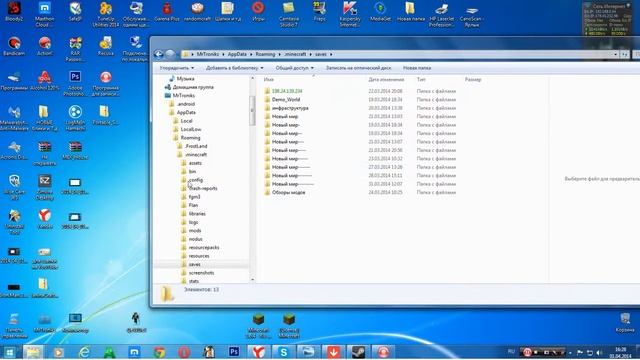Sort by Размер column header
Image resolution: width=640 pixels, height=360 pixels.
click(473, 80)
